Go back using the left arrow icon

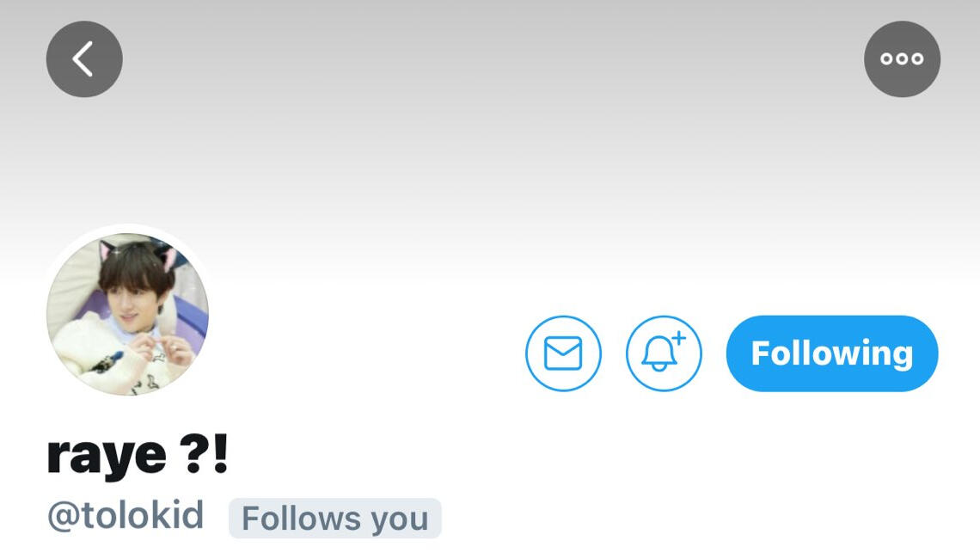[x=84, y=58]
